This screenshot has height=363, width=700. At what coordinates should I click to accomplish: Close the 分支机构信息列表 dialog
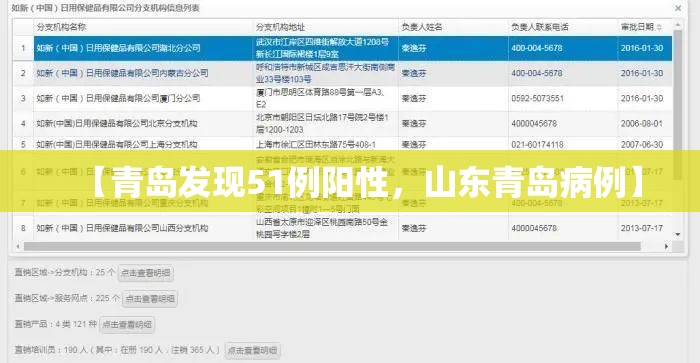point(678,8)
